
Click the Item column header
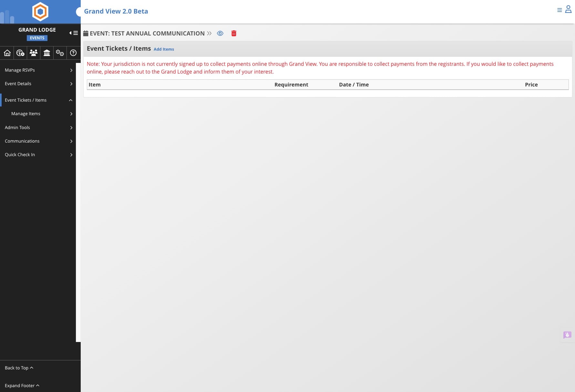(x=95, y=85)
